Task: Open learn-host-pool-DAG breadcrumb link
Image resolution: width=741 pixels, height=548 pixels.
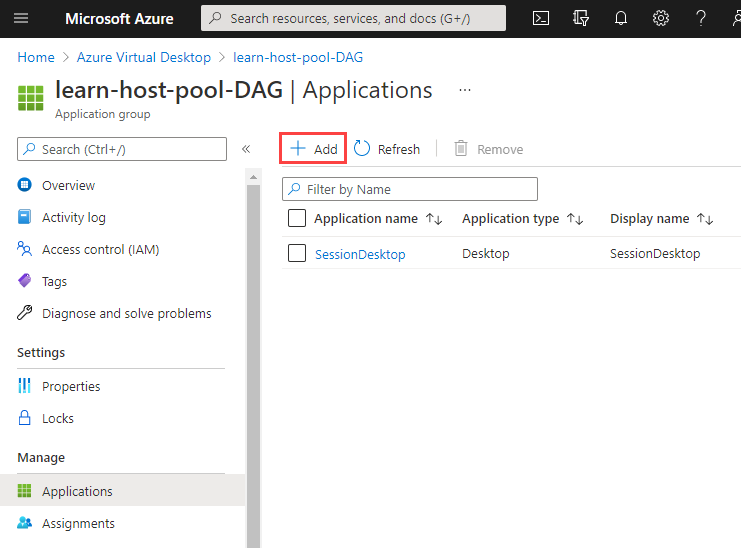Action: pos(298,57)
